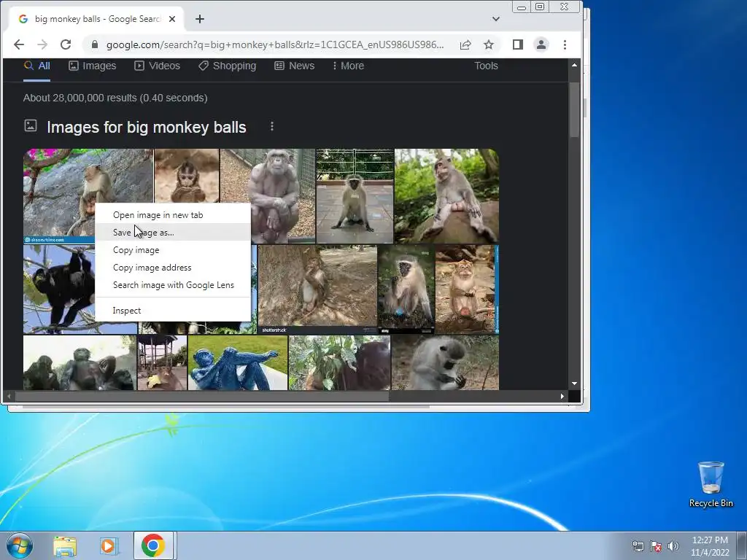747x560 pixels.
Task: Click the Chrome taskbar icon
Action: pos(153,545)
